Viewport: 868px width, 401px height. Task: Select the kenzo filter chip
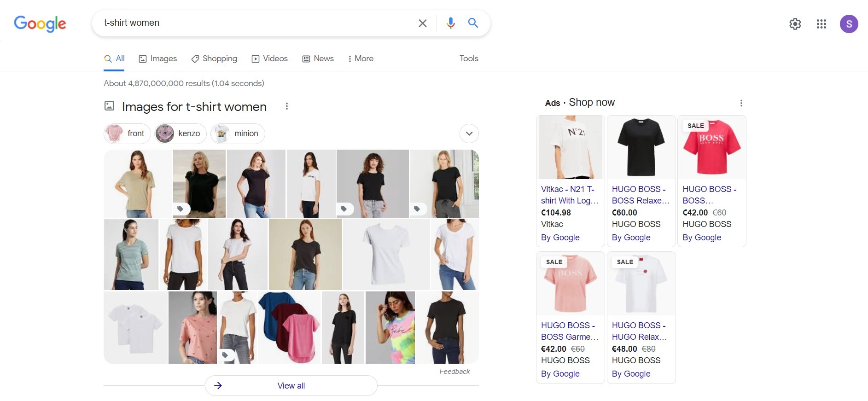[x=181, y=134]
